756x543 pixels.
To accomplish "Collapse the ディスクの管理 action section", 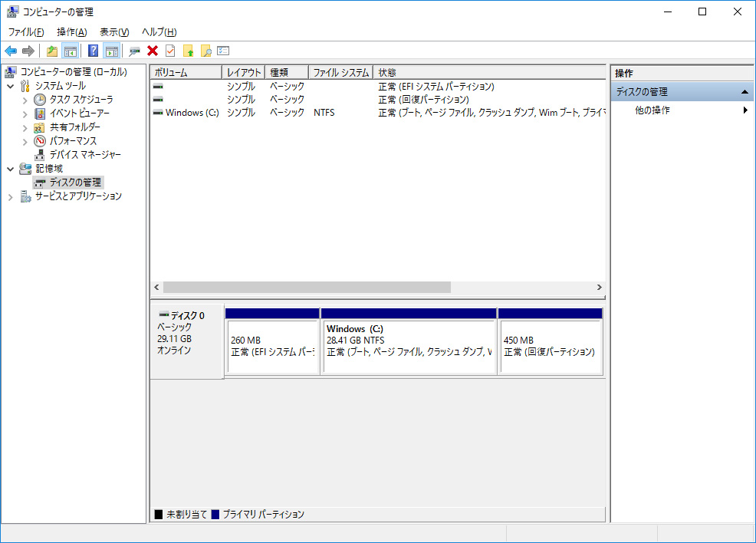I will [x=745, y=90].
